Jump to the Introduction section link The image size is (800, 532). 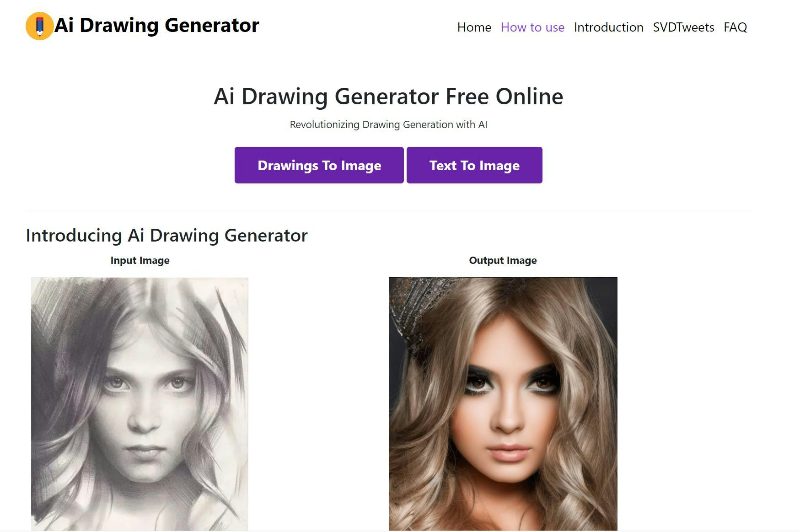608,27
